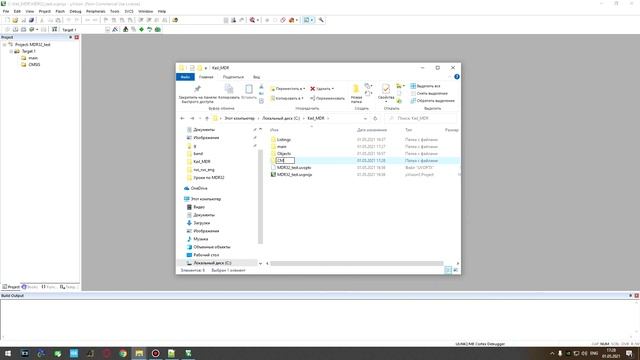Select the MDR32_test.uvoptx file
Screen dimensions: 640x360
(294, 167)
